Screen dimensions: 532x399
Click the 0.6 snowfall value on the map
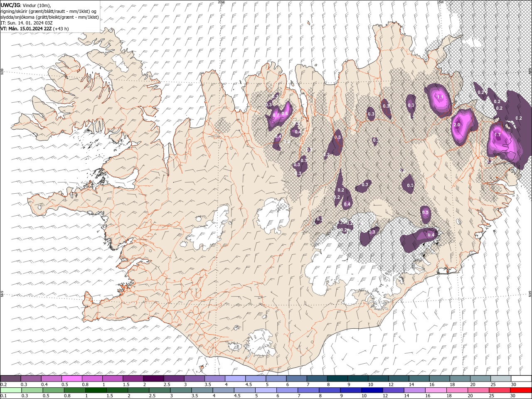[285, 113]
